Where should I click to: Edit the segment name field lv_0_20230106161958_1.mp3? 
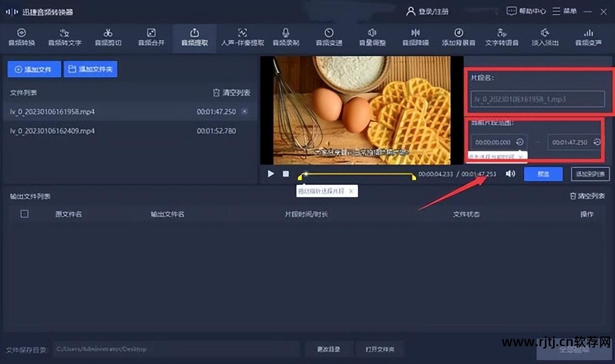click(538, 99)
